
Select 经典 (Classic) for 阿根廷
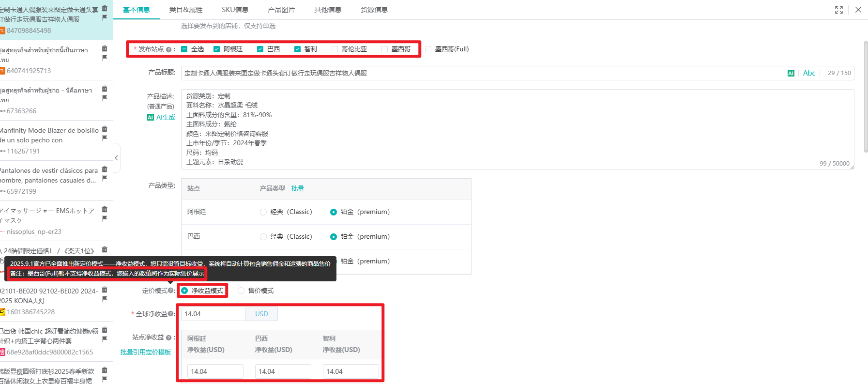point(263,212)
